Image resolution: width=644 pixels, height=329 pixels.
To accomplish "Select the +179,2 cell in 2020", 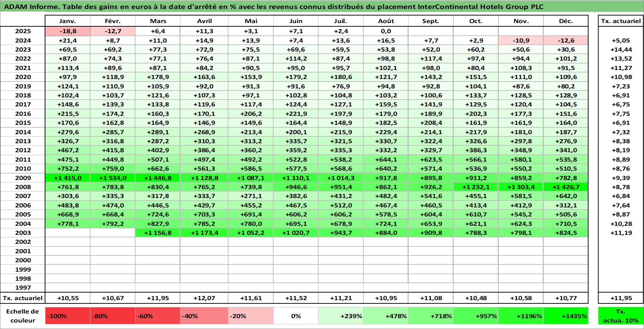I will [296, 77].
